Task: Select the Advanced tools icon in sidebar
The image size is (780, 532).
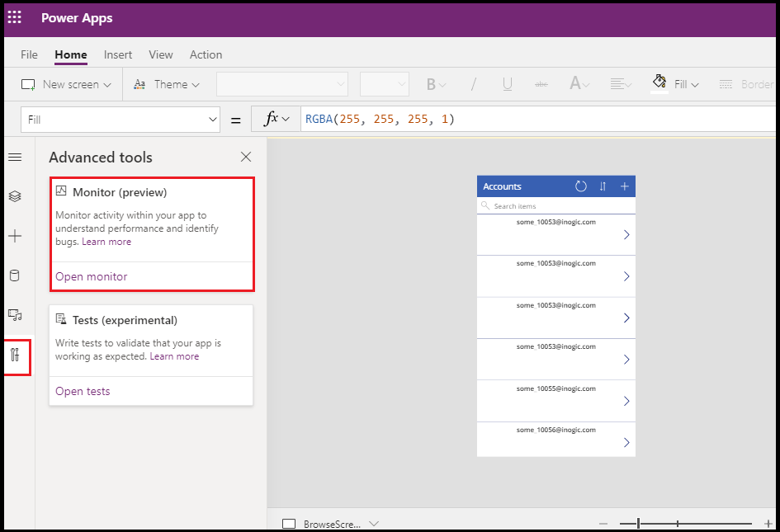Action: click(x=15, y=355)
